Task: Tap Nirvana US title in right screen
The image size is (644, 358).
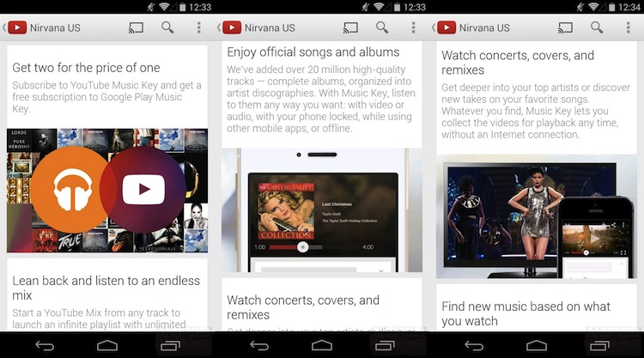Action: point(484,28)
